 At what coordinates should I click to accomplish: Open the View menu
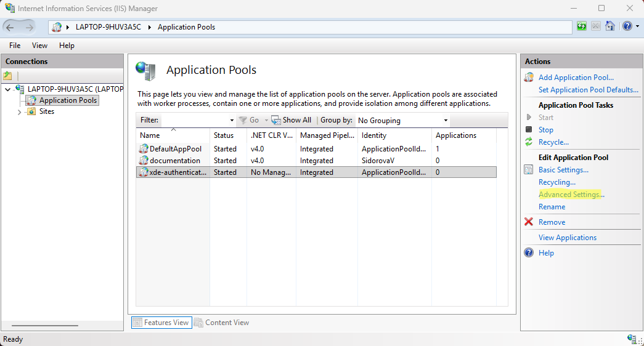point(39,46)
